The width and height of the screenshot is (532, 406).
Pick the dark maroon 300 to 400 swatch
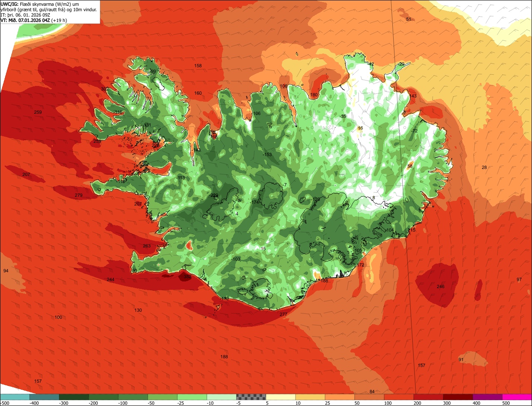click(x=458, y=397)
